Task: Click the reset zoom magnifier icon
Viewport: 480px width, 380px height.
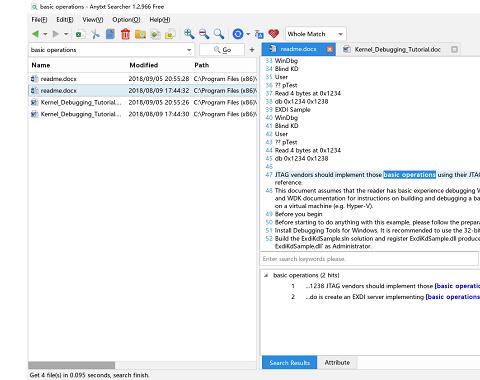Action: pos(219,34)
